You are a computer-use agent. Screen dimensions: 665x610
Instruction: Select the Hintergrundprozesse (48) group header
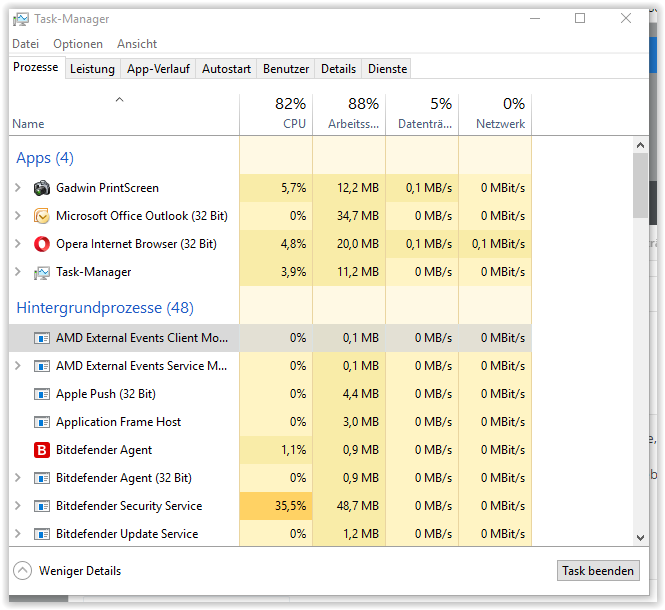pyautogui.click(x=105, y=308)
